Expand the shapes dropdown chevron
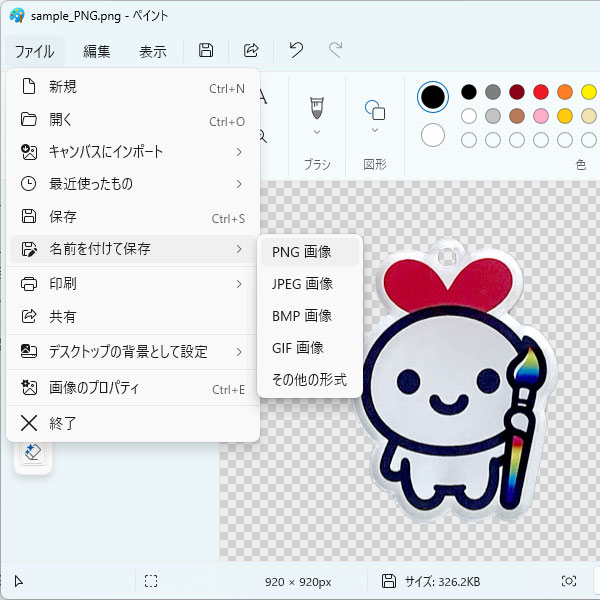This screenshot has width=600, height=600. point(375,130)
